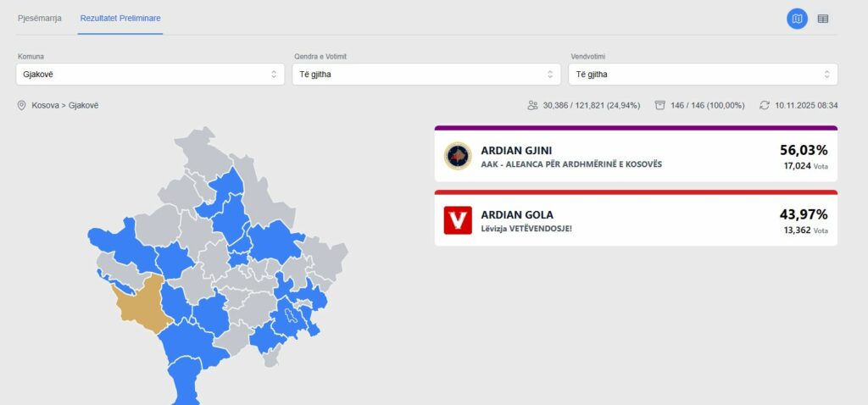Open the Qendra e Votimit dropdown
The image size is (868, 405).
tap(426, 75)
